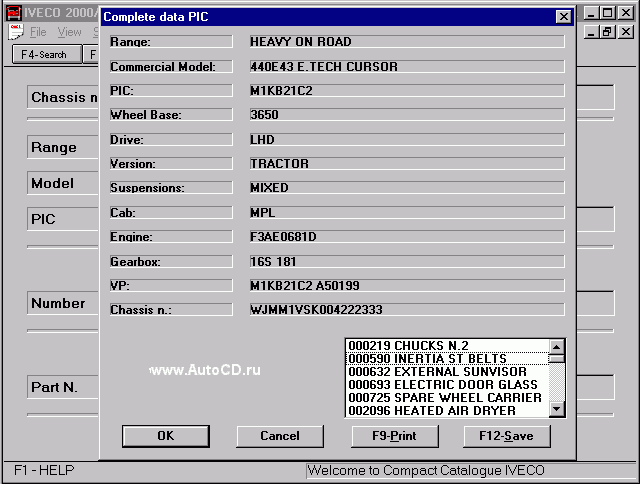This screenshot has width=640, height=484.
Task: Click the Part N. field in main window
Action: point(63,387)
